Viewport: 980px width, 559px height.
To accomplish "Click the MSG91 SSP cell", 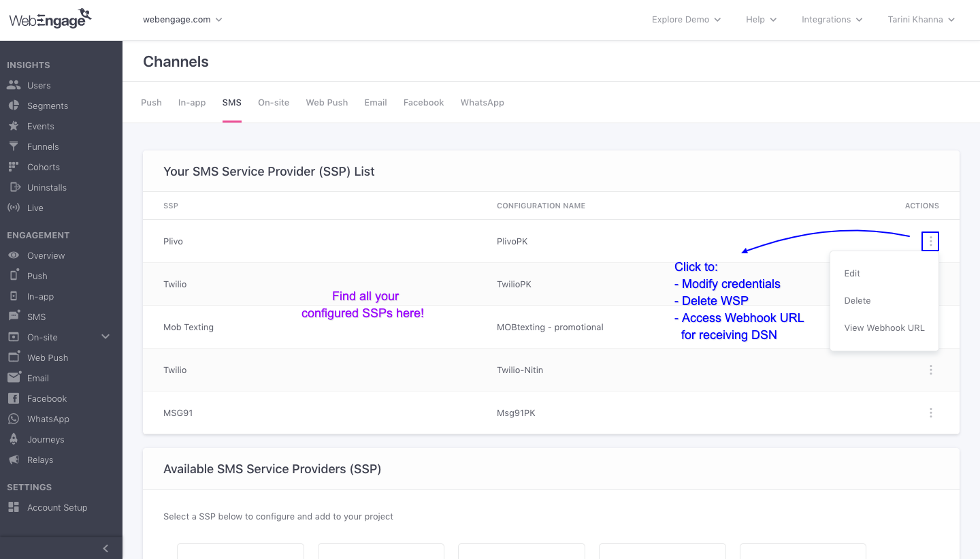I will [x=178, y=413].
